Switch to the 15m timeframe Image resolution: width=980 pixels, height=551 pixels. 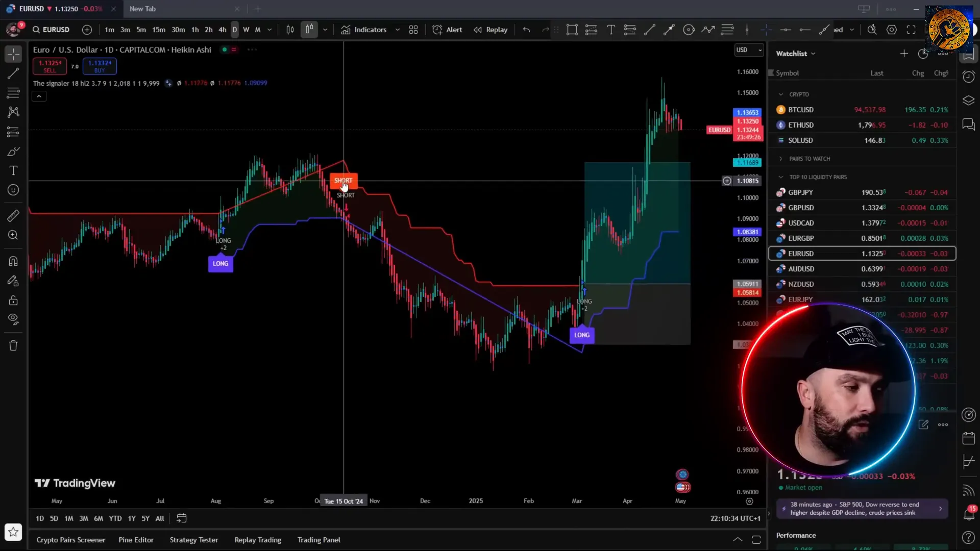pyautogui.click(x=159, y=30)
